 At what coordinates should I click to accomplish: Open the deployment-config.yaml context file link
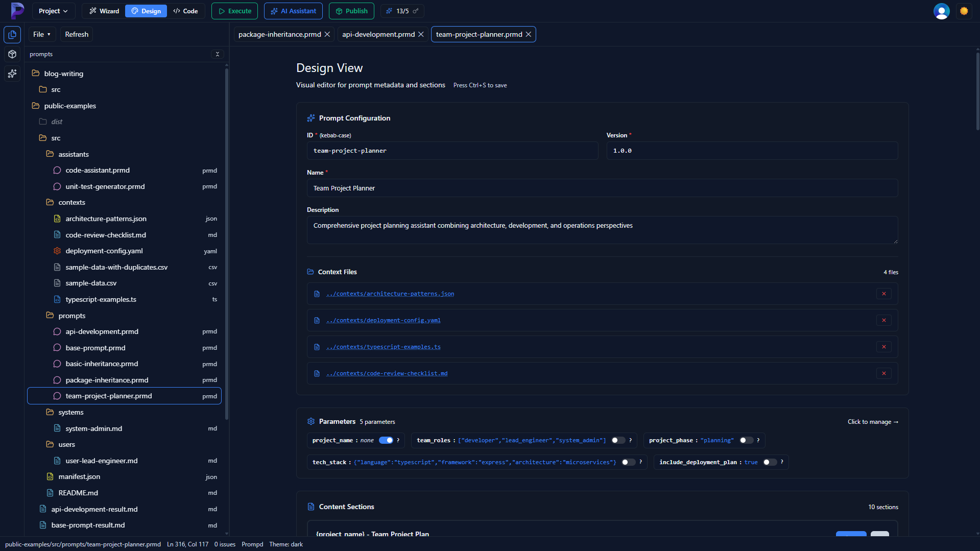384,321
